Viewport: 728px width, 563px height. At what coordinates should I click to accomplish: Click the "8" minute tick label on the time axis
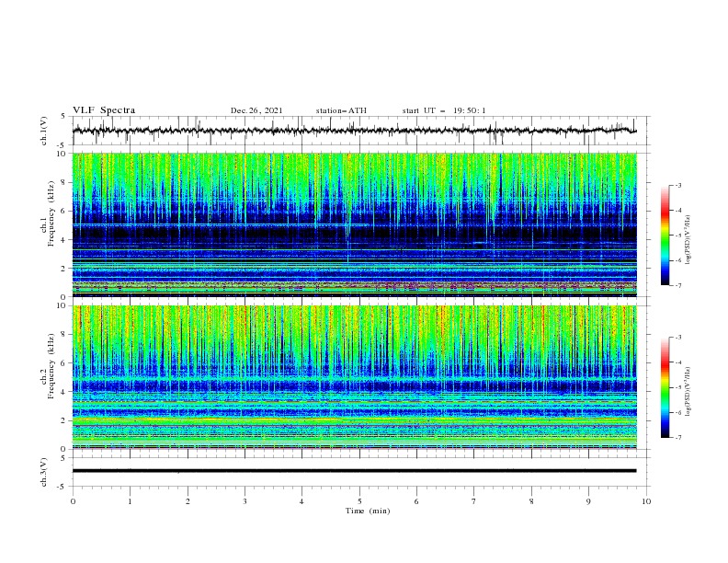click(x=531, y=501)
